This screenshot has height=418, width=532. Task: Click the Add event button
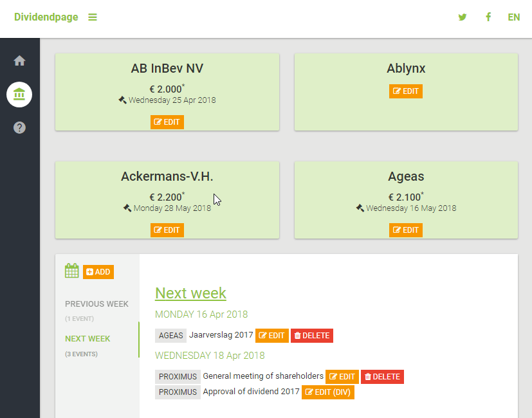pyautogui.click(x=98, y=272)
